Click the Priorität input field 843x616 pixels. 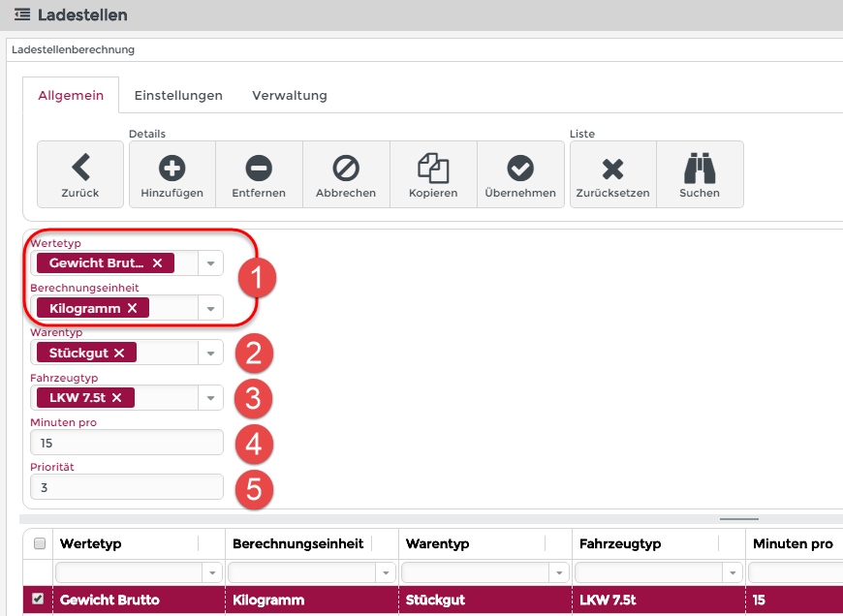[x=127, y=487]
